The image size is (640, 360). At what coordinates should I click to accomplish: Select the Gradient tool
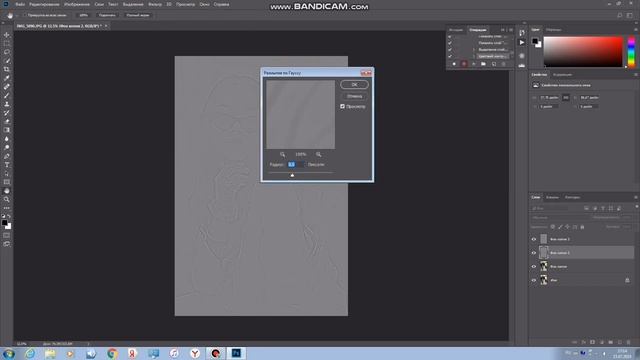(7, 130)
